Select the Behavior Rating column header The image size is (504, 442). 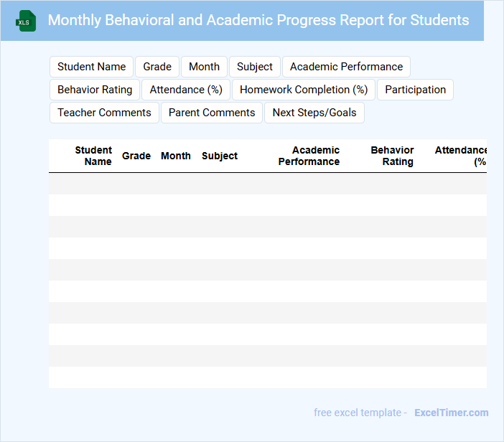coord(392,156)
